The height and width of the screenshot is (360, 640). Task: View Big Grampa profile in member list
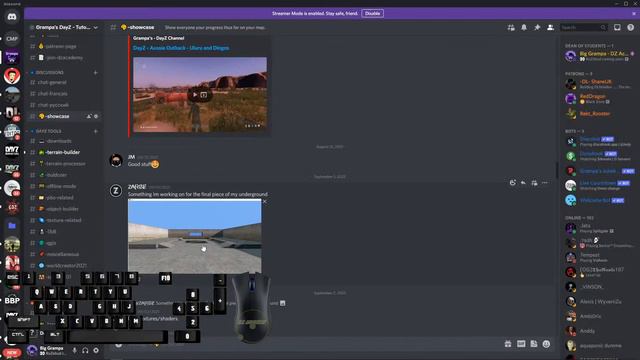tap(600, 56)
